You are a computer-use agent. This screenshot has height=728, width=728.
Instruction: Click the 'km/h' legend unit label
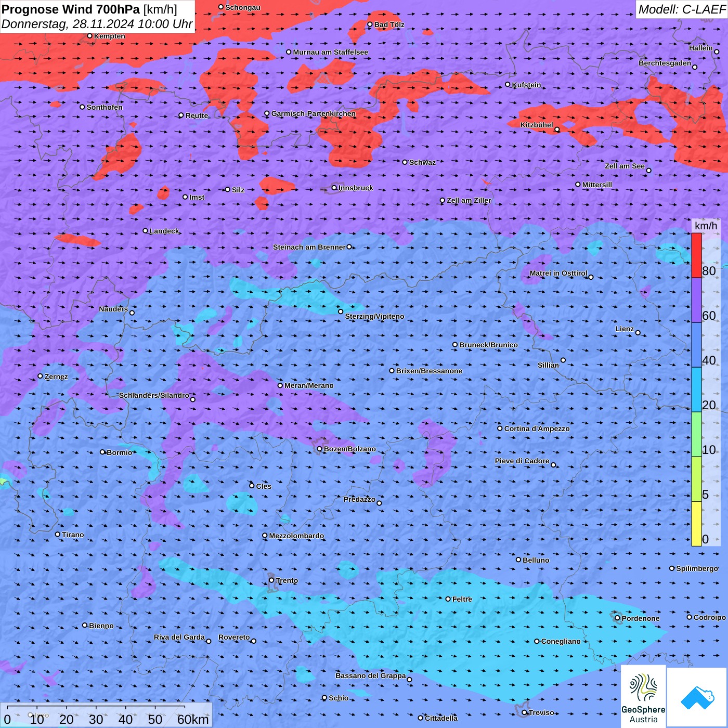point(706,226)
